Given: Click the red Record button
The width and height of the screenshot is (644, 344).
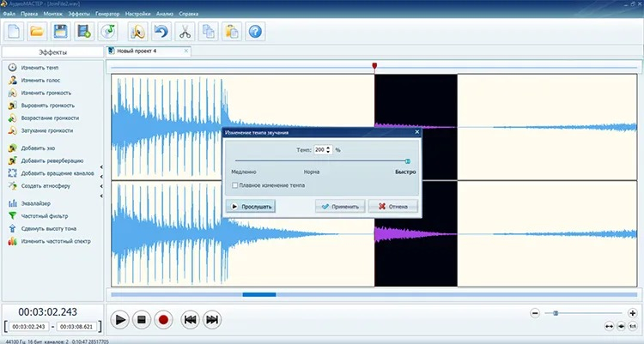Looking at the screenshot, I should point(163,319).
